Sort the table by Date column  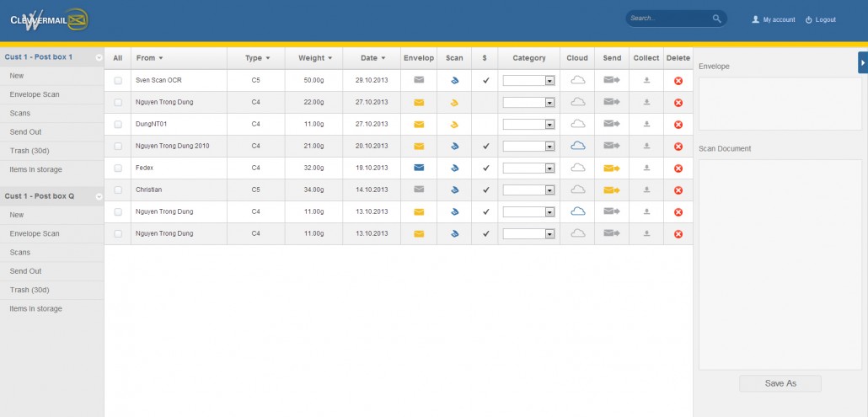pyautogui.click(x=372, y=58)
